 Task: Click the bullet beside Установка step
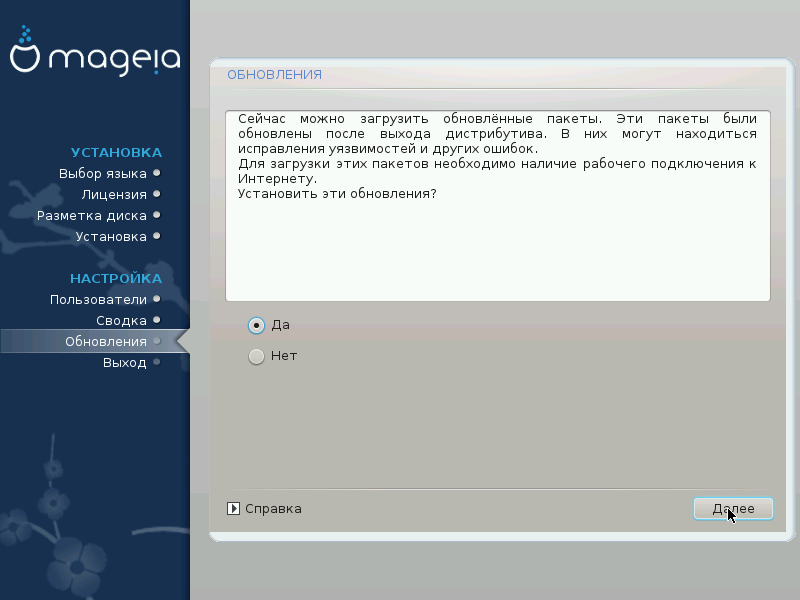157,236
